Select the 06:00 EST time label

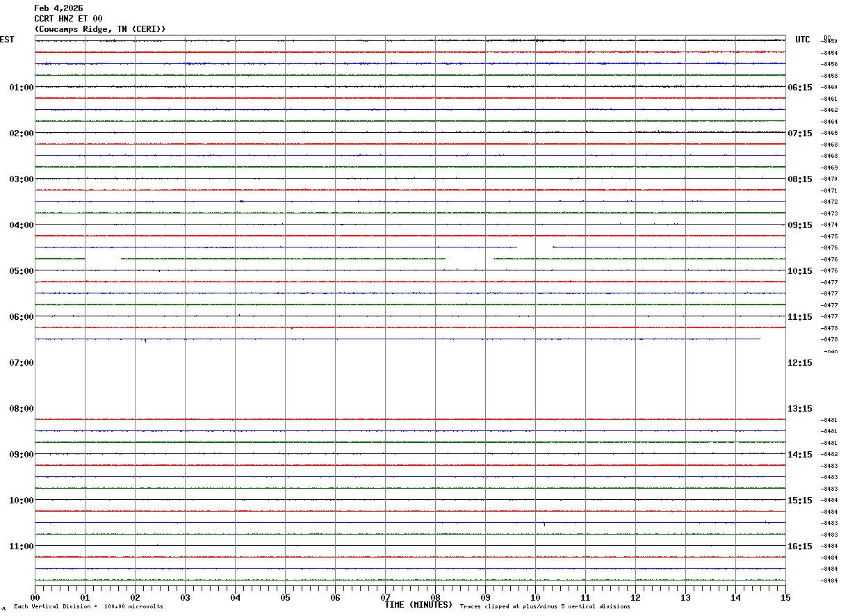[22, 317]
